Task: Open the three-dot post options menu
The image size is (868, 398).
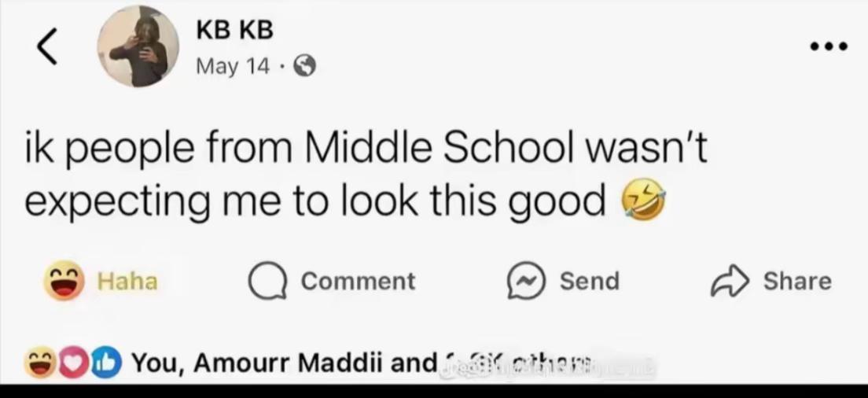Action: 828,46
